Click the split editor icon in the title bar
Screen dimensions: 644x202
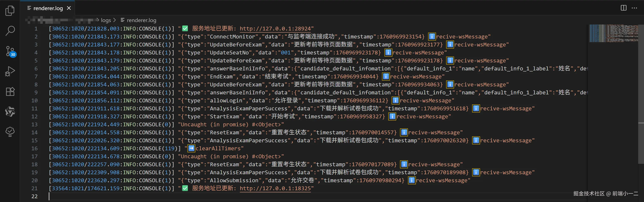click(x=623, y=8)
